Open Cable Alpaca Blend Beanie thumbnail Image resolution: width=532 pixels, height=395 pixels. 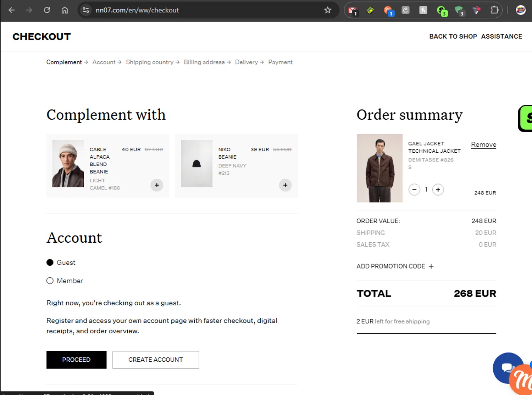point(68,163)
